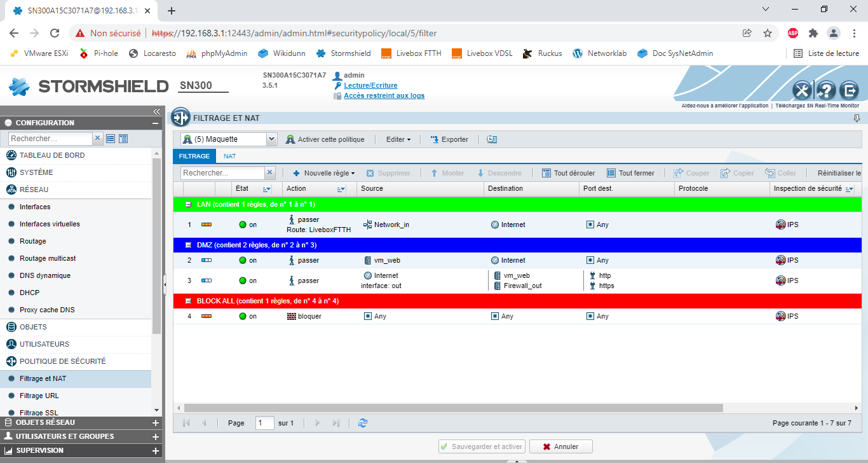
Task: Click the configuration search box
Action: [51, 138]
